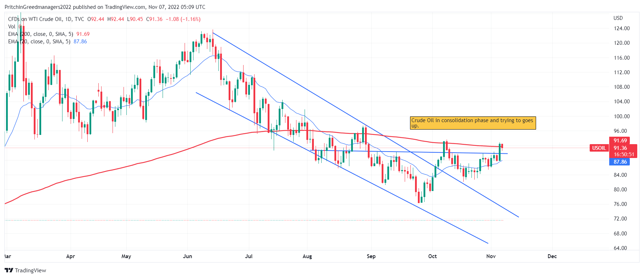
Task: Click the Apr label on time axis
Action: [x=71, y=256]
